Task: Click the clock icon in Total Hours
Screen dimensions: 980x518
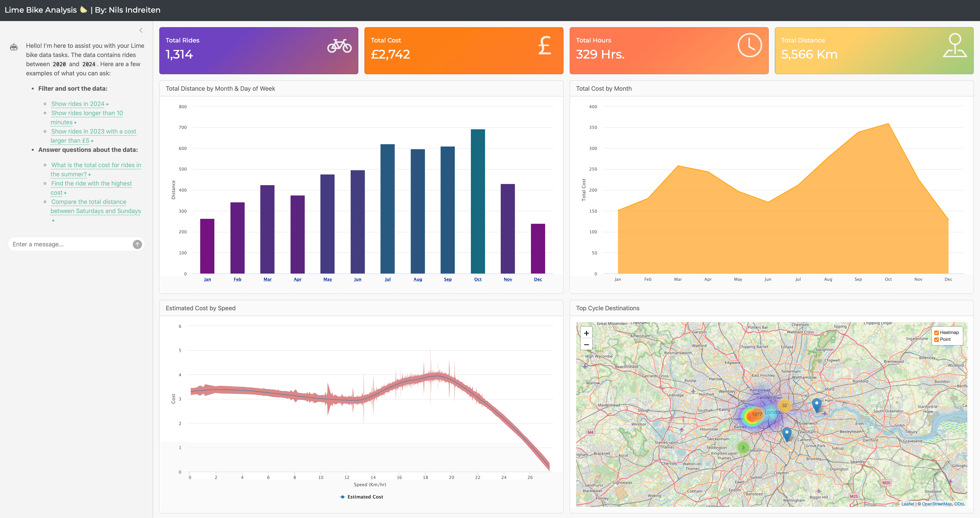Action: [750, 45]
